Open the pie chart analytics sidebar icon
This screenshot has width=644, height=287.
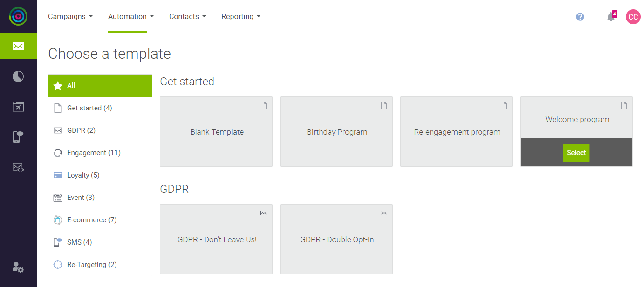tap(18, 76)
